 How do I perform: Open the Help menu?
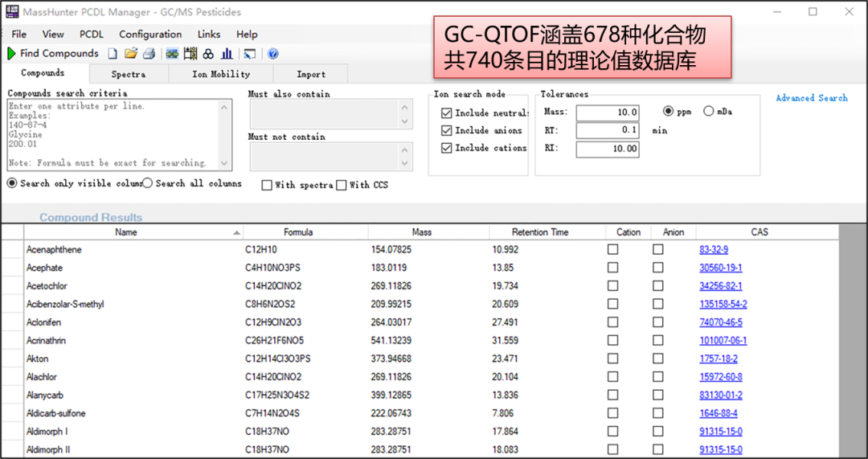pos(247,35)
